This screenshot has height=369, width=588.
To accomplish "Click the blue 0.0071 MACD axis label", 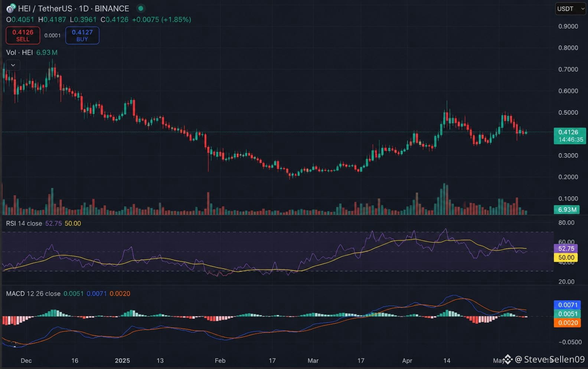I will pos(568,305).
